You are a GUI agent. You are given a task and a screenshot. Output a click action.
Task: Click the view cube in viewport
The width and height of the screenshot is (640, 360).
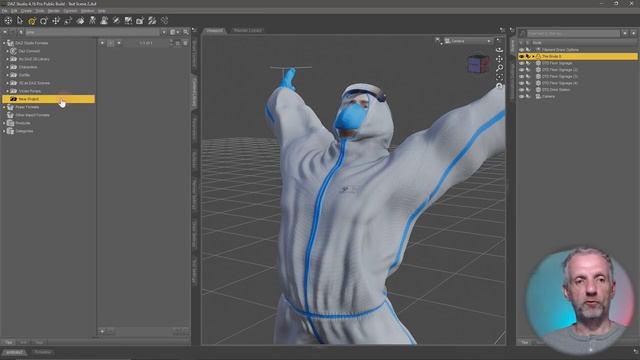tap(478, 64)
